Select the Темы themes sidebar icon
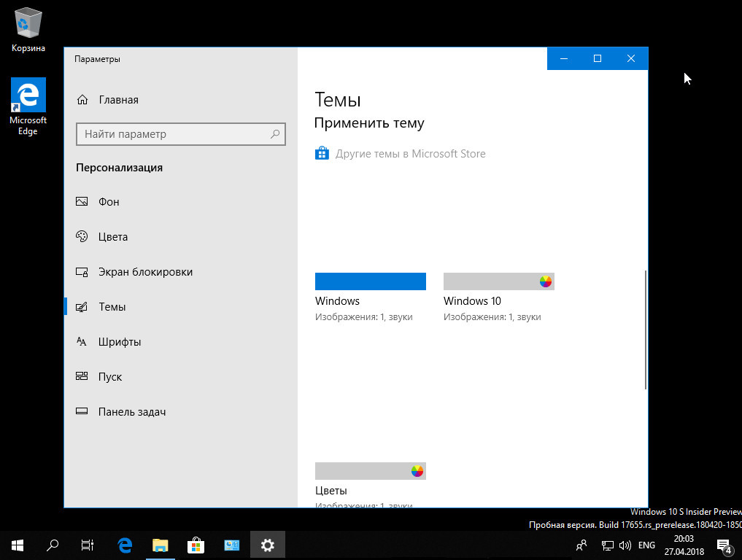This screenshot has width=742, height=560. tap(82, 307)
